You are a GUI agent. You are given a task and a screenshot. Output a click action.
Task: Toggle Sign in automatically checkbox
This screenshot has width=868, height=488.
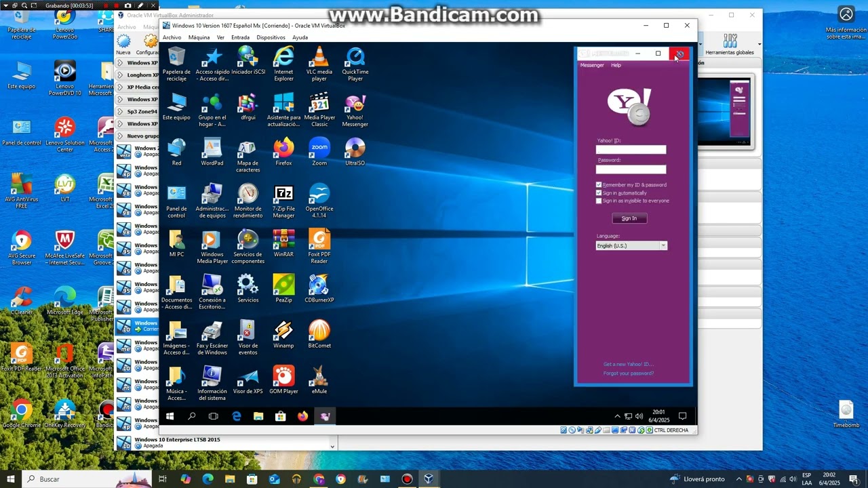[x=599, y=193]
